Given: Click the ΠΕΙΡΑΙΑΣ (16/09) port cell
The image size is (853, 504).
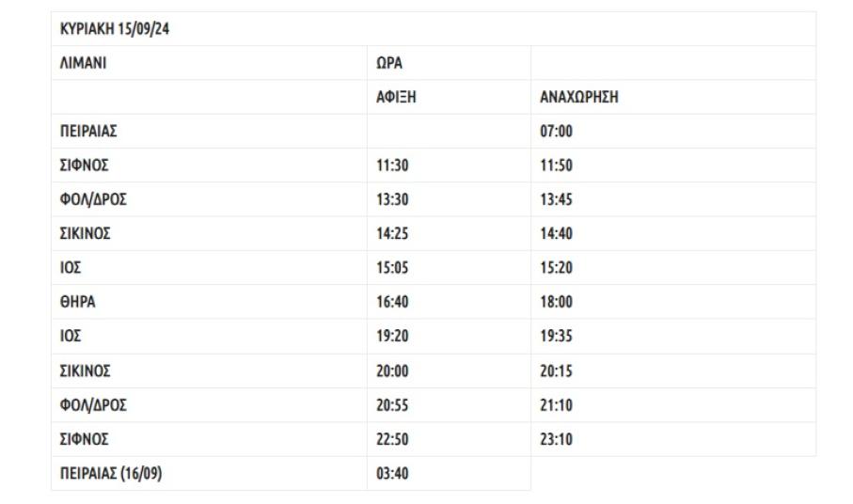Looking at the screenshot, I should 105,474.
